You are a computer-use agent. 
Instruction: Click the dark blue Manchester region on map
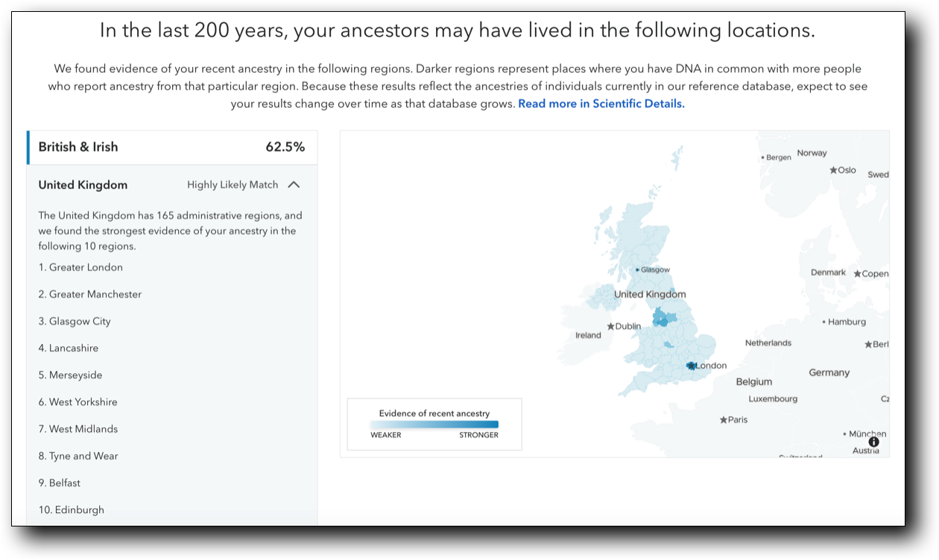pos(660,319)
